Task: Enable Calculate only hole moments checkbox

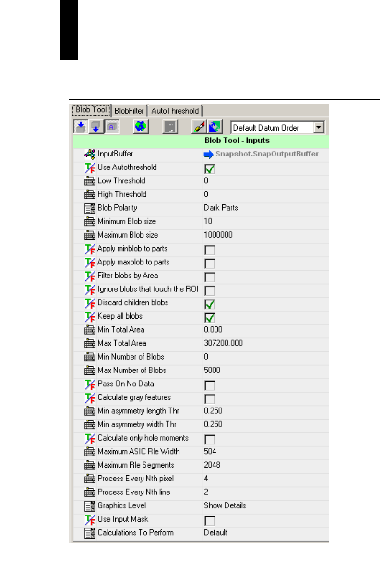Action: 209,440
